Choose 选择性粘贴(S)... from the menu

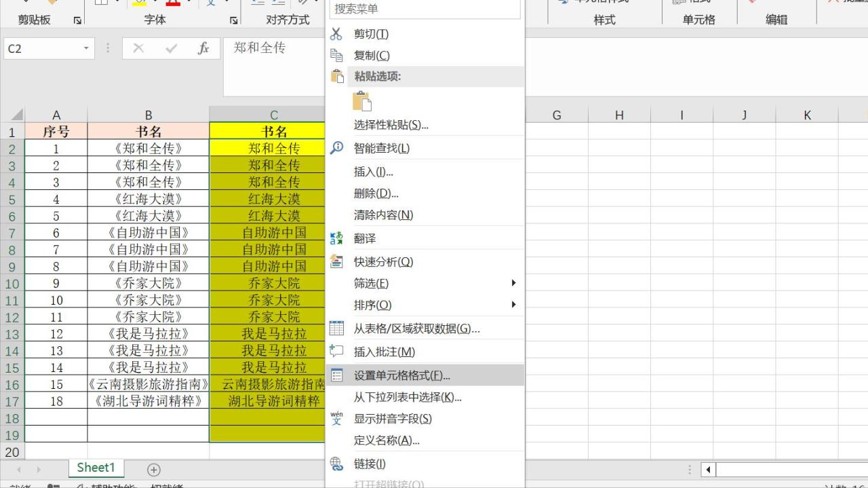425,125
